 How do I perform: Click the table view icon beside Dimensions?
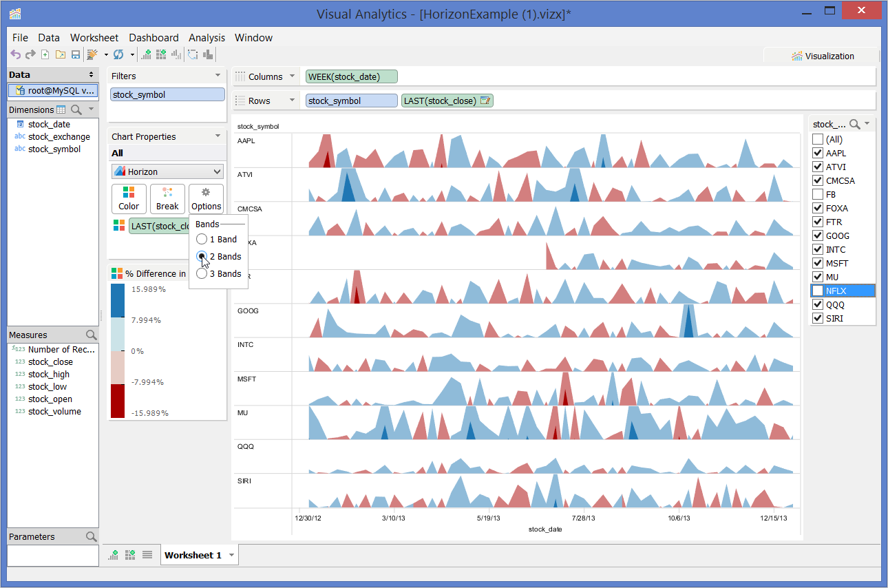61,109
